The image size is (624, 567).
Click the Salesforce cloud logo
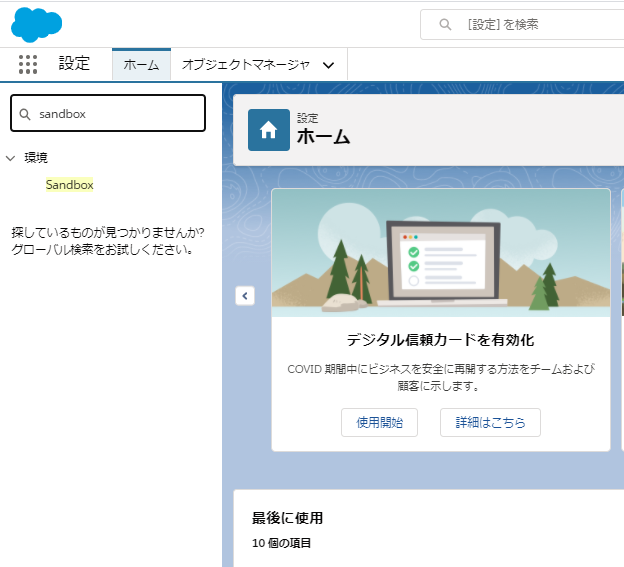[x=37, y=25]
